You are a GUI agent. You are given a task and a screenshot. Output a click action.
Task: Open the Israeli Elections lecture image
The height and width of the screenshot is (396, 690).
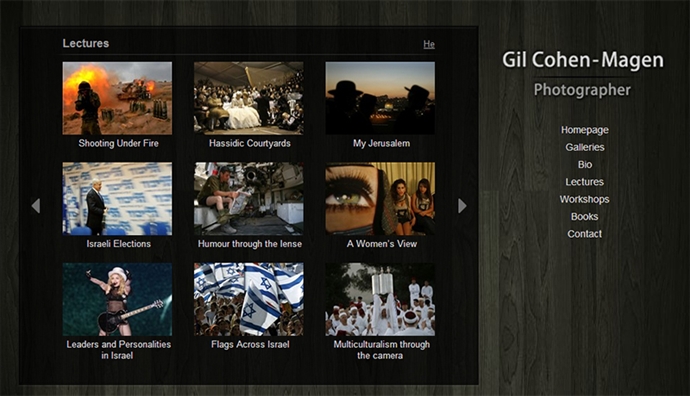(x=117, y=199)
